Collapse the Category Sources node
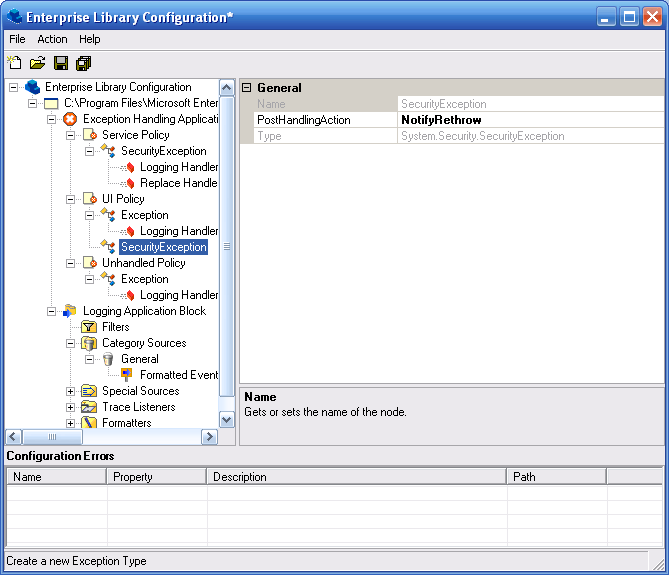The height and width of the screenshot is (575, 669). click(x=70, y=343)
